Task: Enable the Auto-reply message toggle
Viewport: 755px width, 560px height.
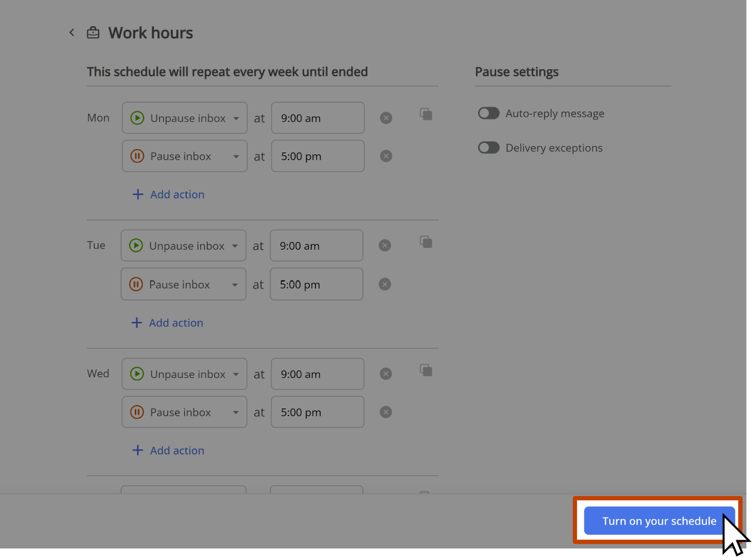Action: 489,113
